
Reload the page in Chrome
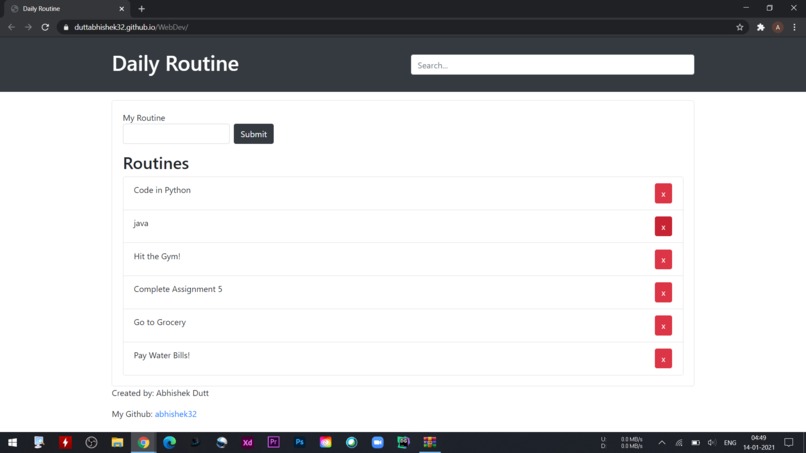pos(45,27)
